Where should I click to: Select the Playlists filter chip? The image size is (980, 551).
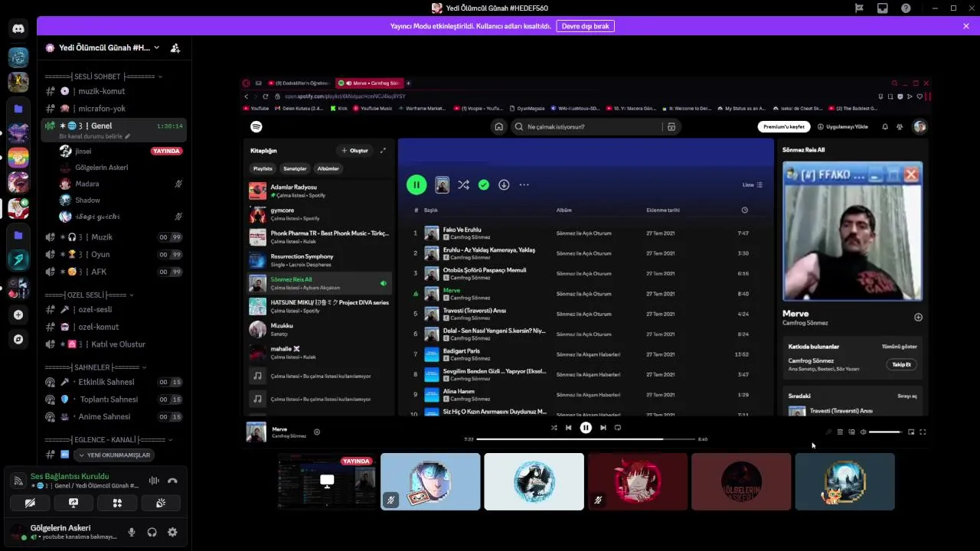263,168
